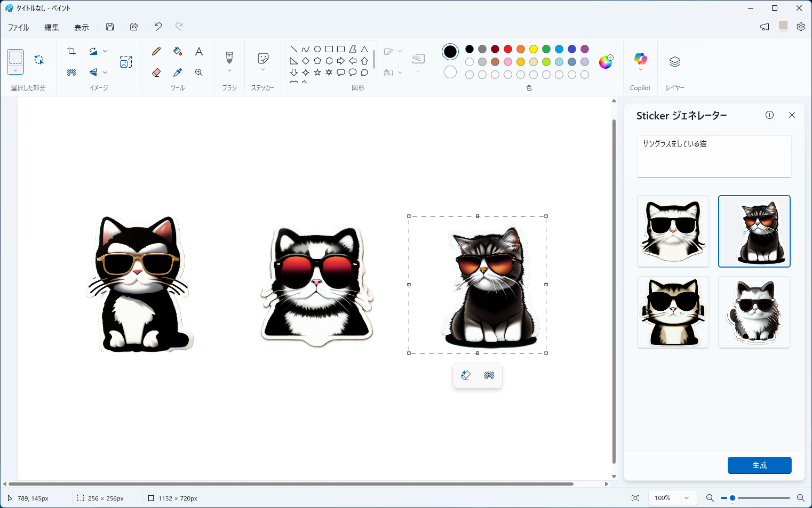812x508 pixels.
Task: Open the 表示 menu
Action: coord(81,27)
